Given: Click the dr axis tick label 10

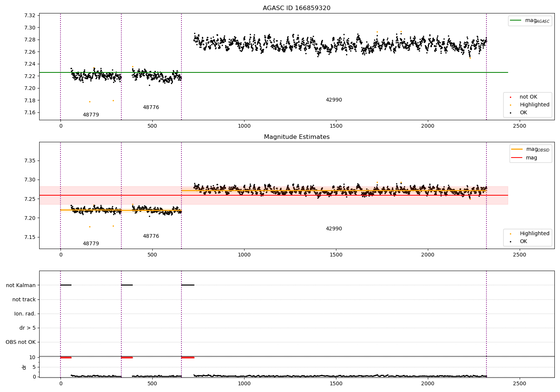Looking at the screenshot, I should [32, 357].
